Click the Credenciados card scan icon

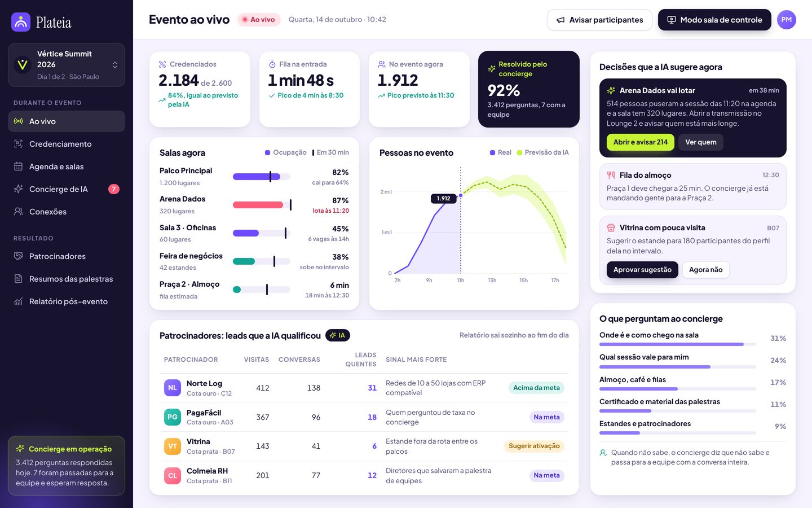(162, 64)
